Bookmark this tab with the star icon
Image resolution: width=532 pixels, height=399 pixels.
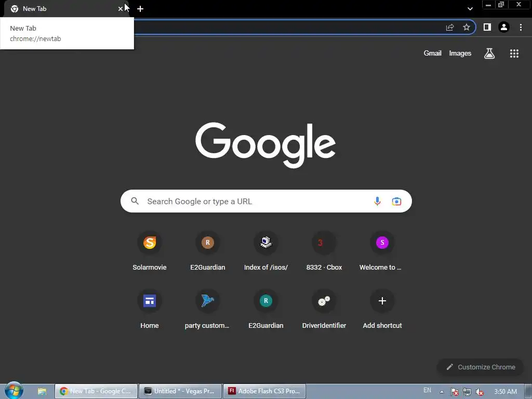tap(467, 27)
